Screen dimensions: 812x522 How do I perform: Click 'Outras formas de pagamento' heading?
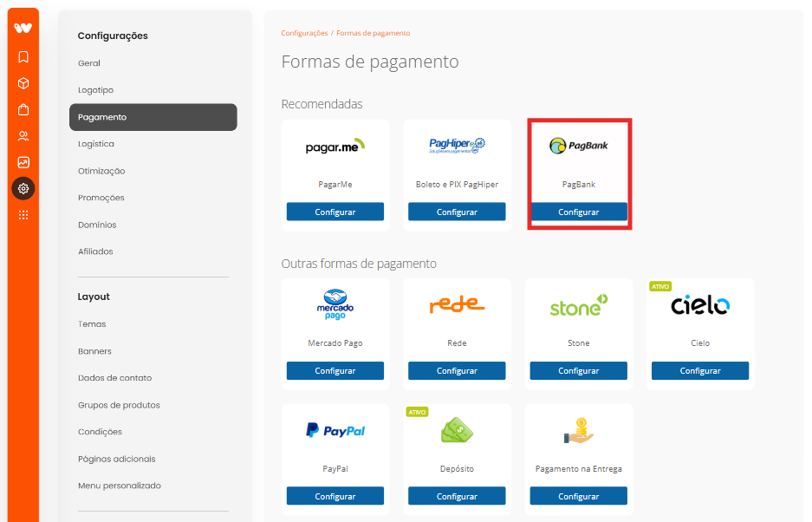359,264
